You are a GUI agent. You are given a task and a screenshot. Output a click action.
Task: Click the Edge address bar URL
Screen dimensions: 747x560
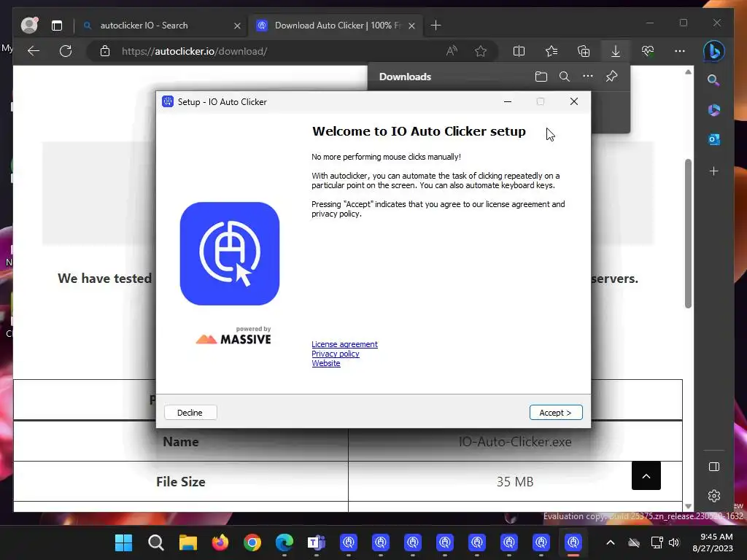click(x=194, y=52)
